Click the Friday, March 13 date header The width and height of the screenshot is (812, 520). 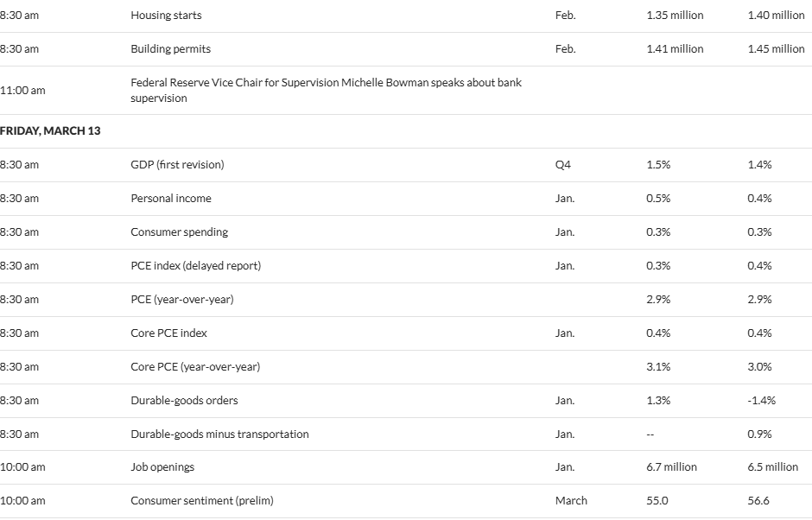pyautogui.click(x=50, y=131)
